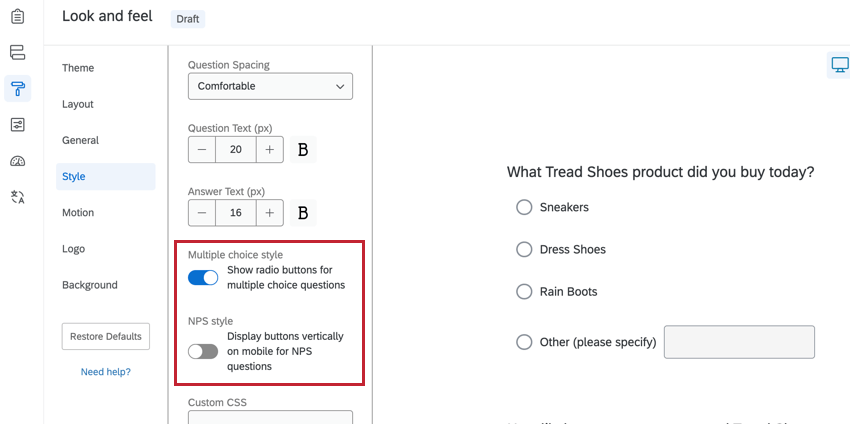The height and width of the screenshot is (424, 850).
Task: Toggle off radio buttons for multiple choice
Action: click(x=203, y=278)
